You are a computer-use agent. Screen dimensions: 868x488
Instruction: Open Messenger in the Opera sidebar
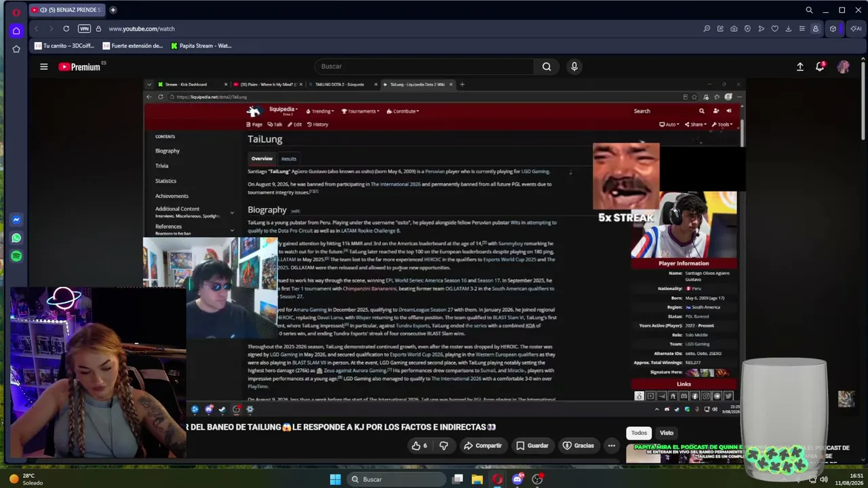click(x=16, y=220)
